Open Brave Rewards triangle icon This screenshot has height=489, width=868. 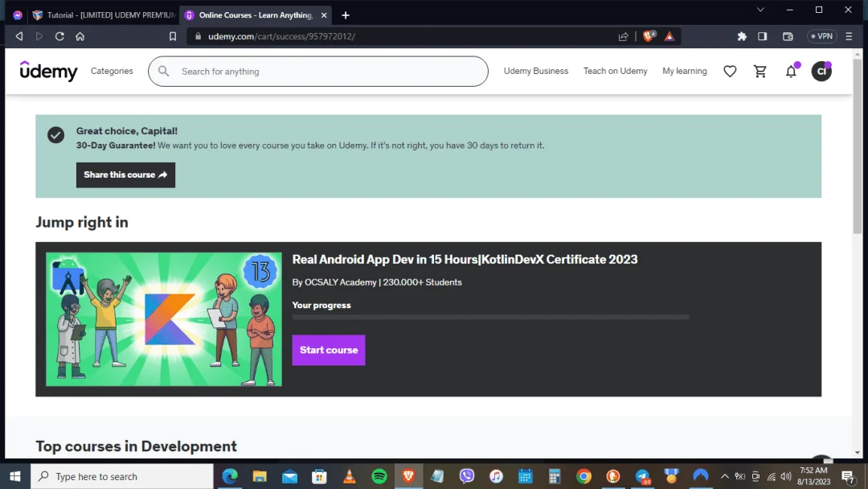click(x=669, y=36)
